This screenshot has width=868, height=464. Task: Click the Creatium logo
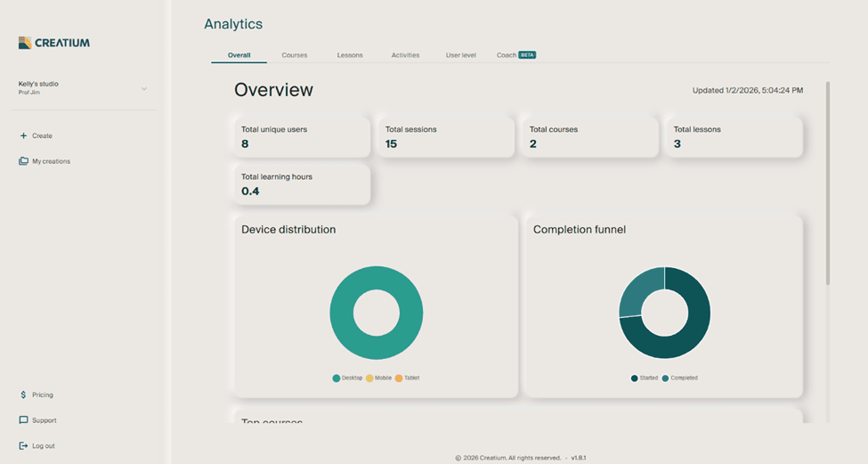coord(53,43)
